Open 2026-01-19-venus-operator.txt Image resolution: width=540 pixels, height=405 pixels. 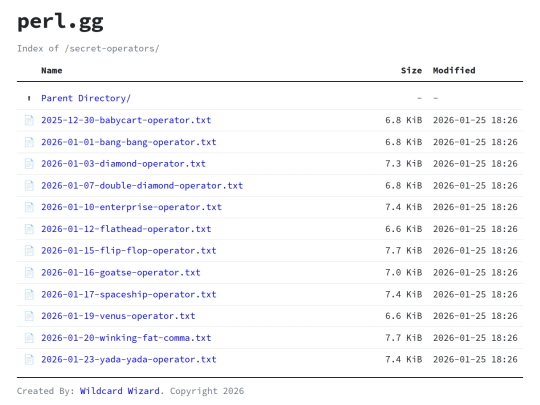[118, 316]
